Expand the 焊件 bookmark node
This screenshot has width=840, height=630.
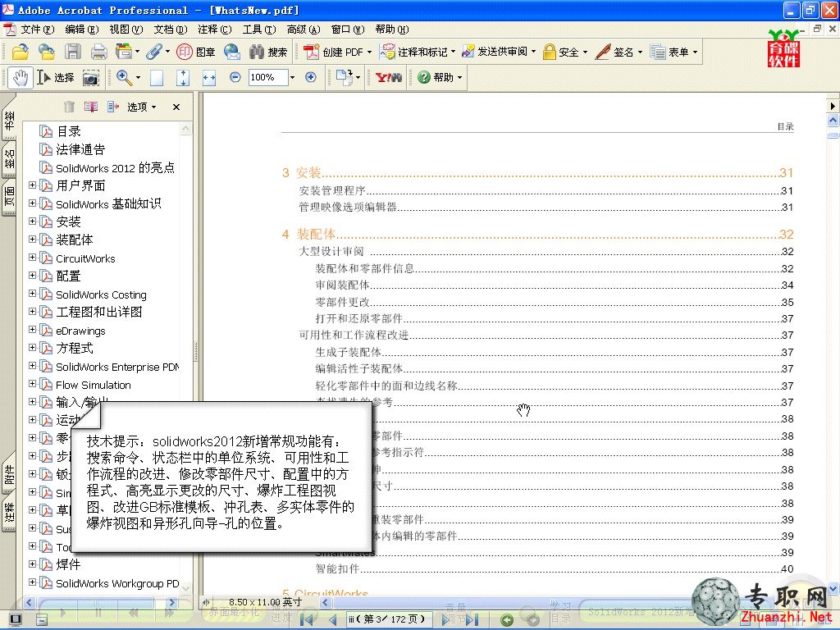[32, 564]
